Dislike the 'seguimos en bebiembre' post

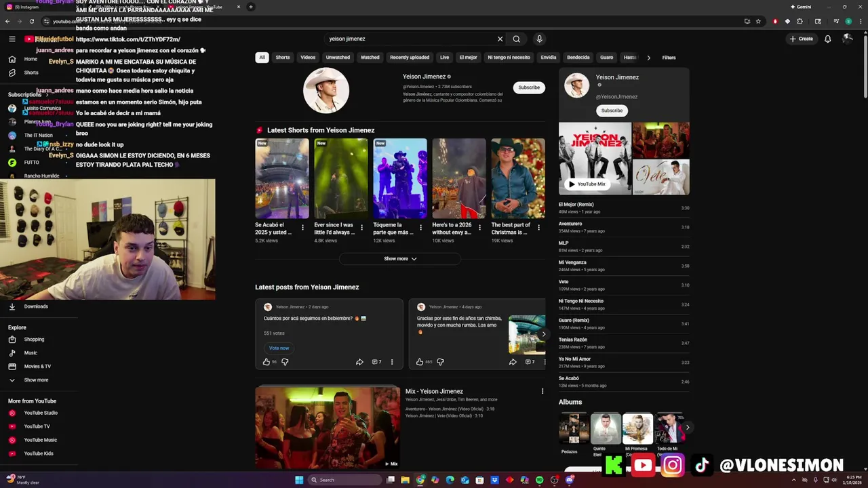(285, 362)
